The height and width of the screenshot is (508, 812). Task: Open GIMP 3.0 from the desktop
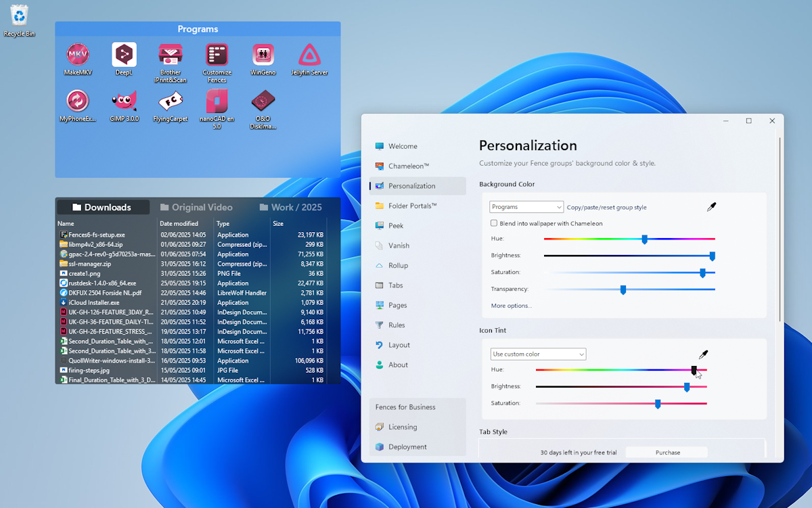click(124, 105)
